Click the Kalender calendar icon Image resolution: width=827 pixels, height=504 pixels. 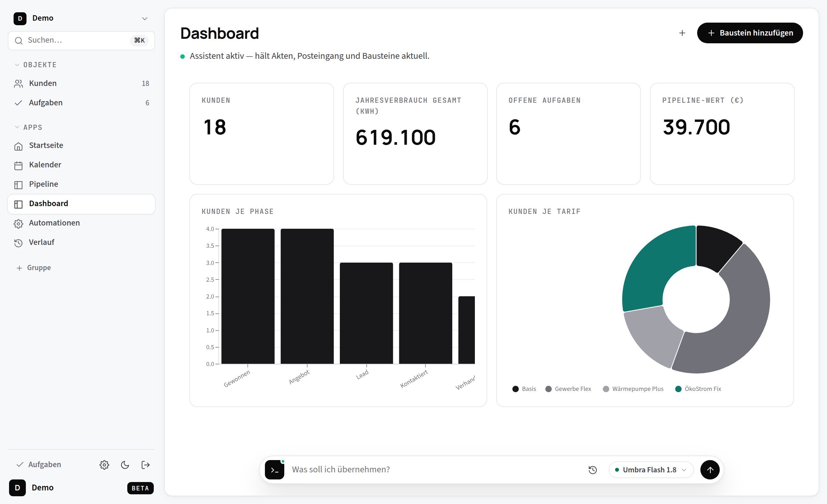point(18,165)
